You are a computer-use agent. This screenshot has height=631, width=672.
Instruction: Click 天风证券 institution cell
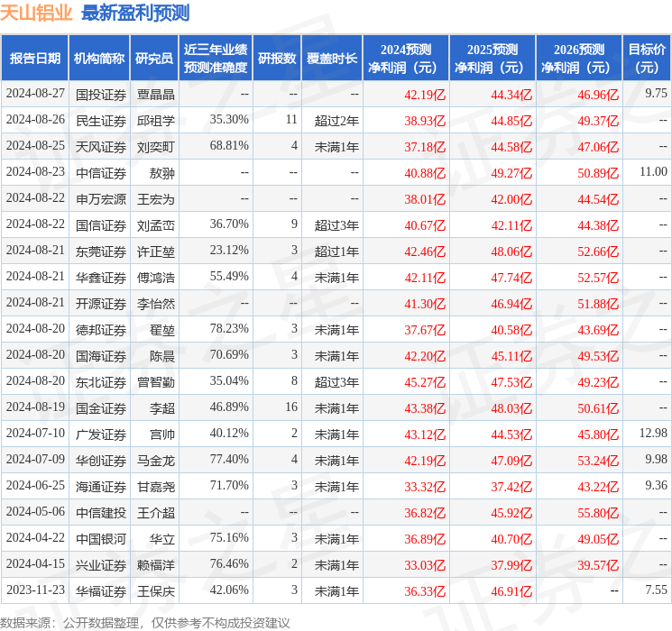[x=101, y=147]
